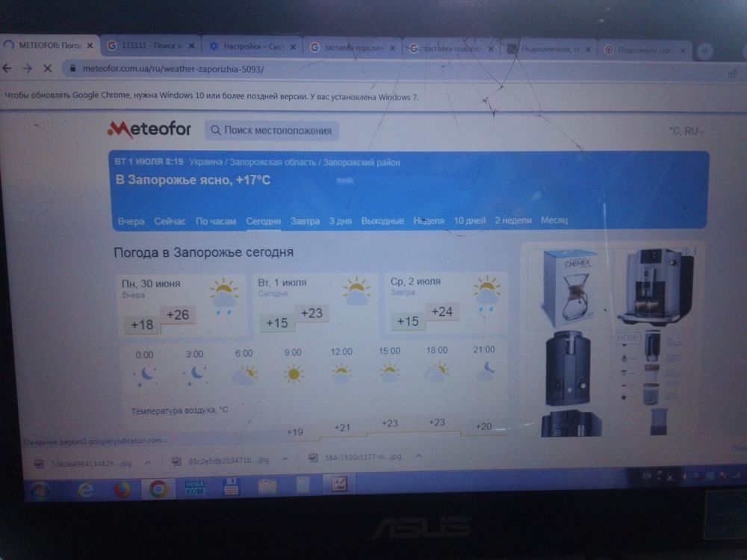Select the Вчера forecast tab
Image resolution: width=747 pixels, height=560 pixels.
[x=131, y=222]
